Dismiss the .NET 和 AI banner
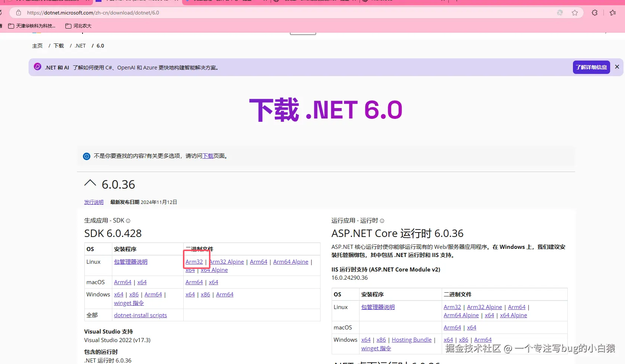 (617, 67)
